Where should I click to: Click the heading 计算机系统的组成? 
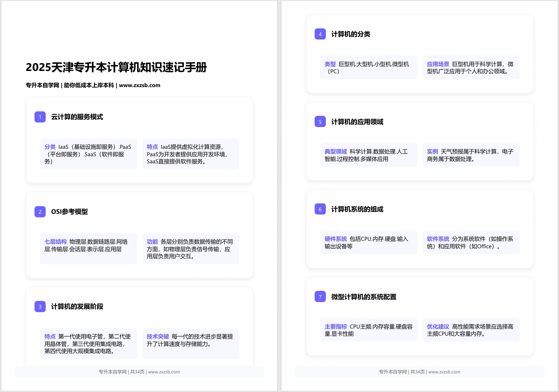(x=357, y=209)
